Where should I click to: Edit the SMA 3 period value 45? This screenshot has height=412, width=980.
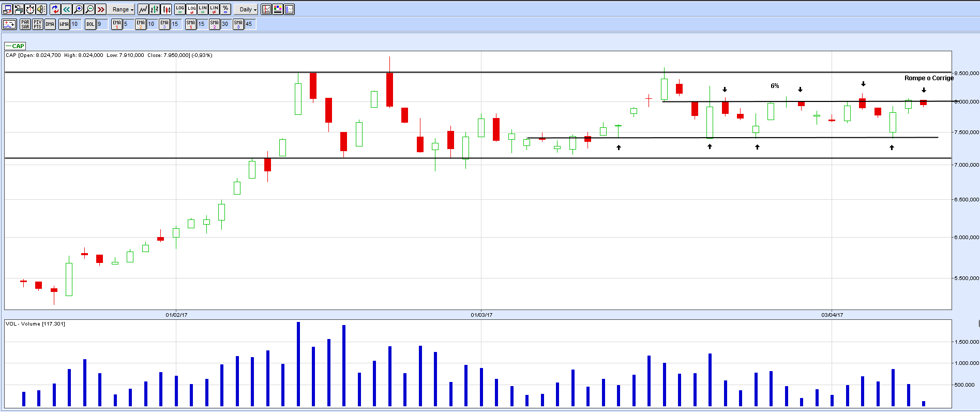(x=250, y=24)
